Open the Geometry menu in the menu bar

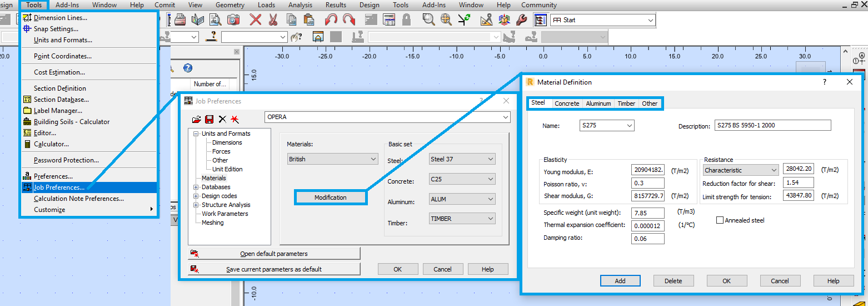[x=230, y=5]
